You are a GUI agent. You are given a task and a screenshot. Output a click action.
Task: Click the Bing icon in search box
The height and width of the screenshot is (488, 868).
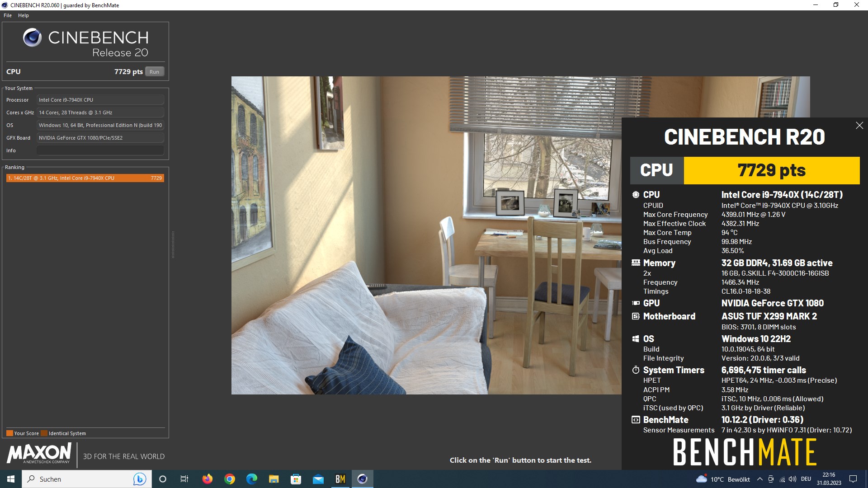pos(139,479)
